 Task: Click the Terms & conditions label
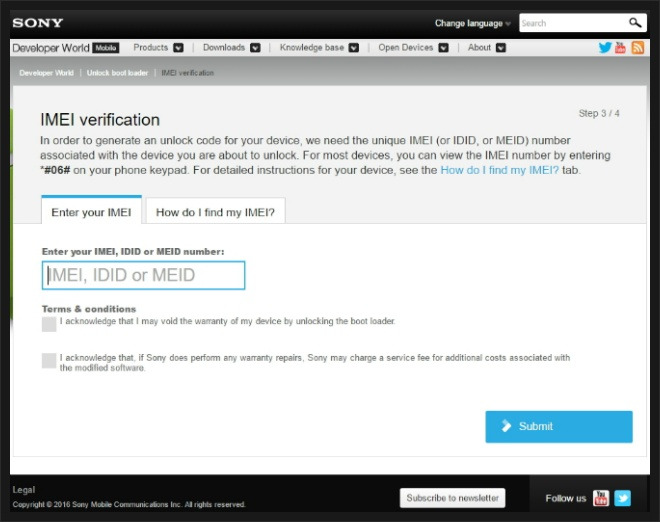tap(89, 309)
